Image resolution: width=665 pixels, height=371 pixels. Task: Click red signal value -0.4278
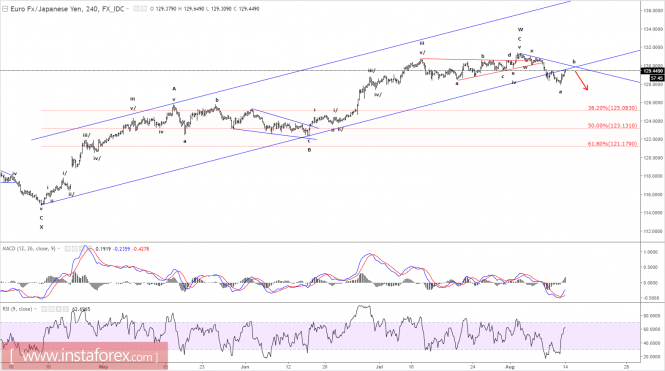click(x=141, y=249)
